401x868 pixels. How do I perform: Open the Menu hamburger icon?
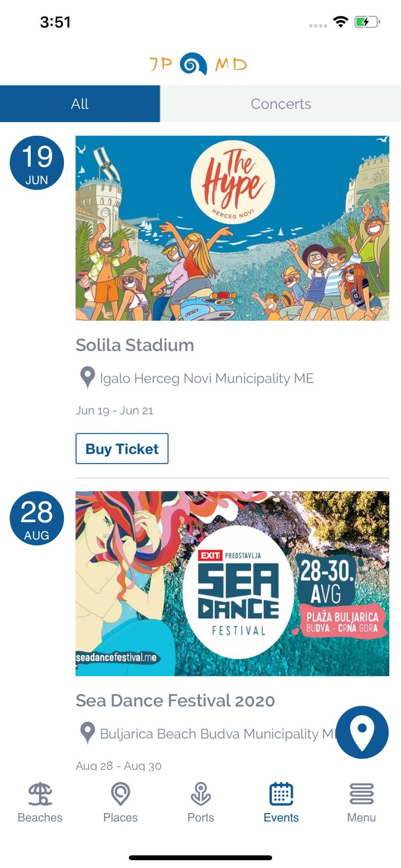click(x=361, y=794)
